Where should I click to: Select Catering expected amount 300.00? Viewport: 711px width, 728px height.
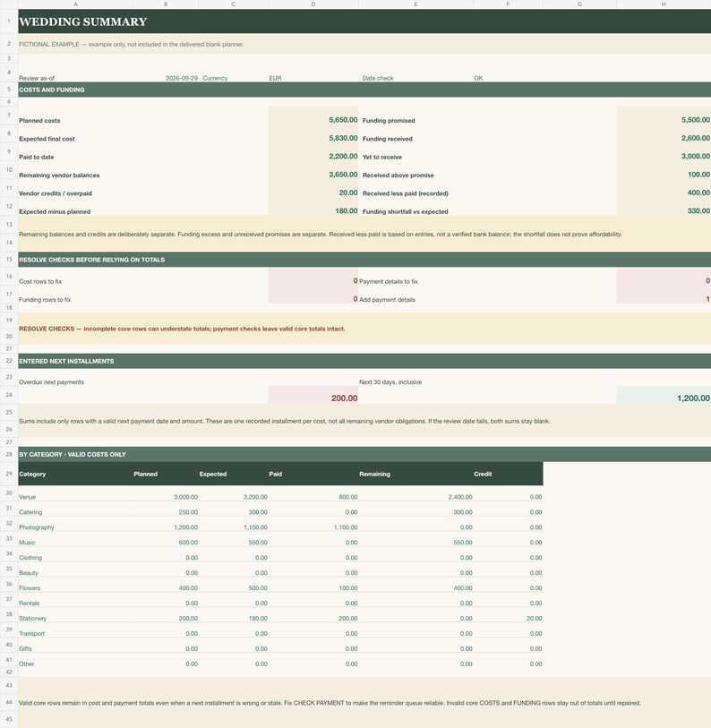(x=258, y=512)
